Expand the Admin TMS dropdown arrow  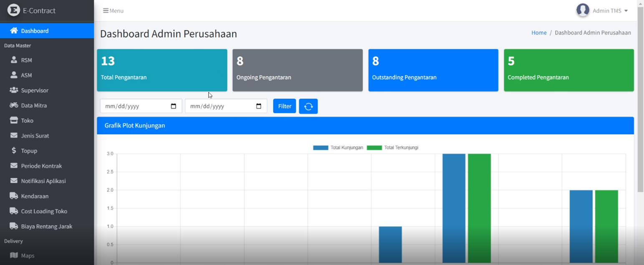tap(626, 11)
